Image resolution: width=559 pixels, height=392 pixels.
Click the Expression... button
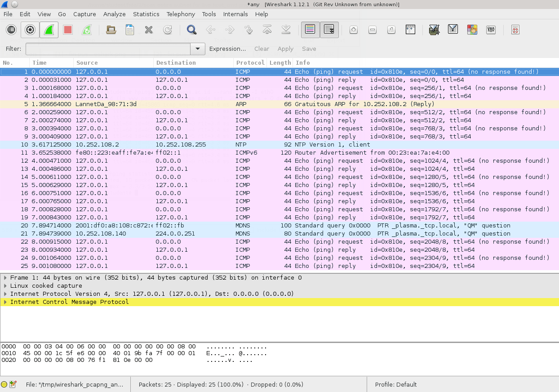click(x=227, y=49)
